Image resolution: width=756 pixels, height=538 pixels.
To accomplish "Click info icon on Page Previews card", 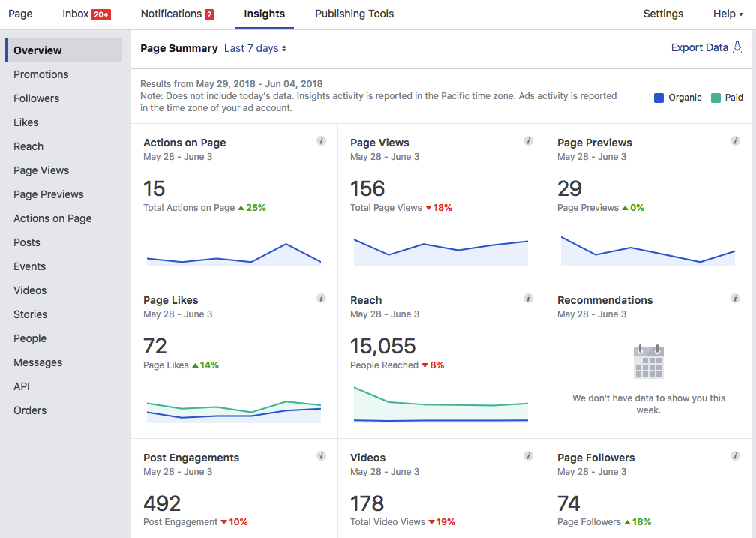I will [x=735, y=141].
